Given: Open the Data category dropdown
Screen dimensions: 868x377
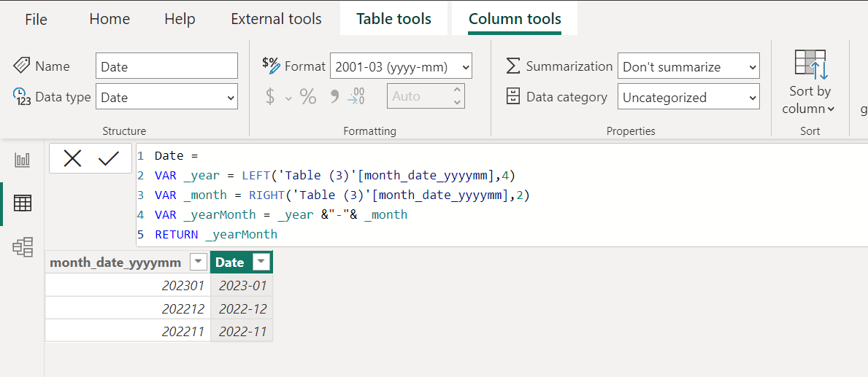Looking at the screenshot, I should point(688,97).
